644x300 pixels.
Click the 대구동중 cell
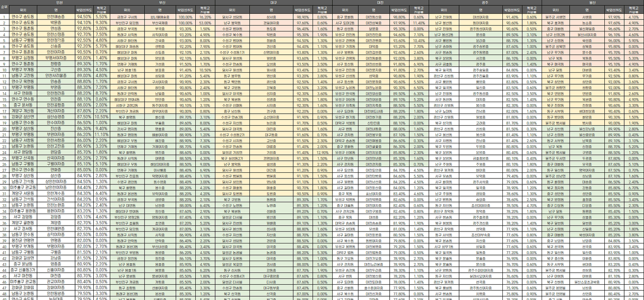point(271,135)
